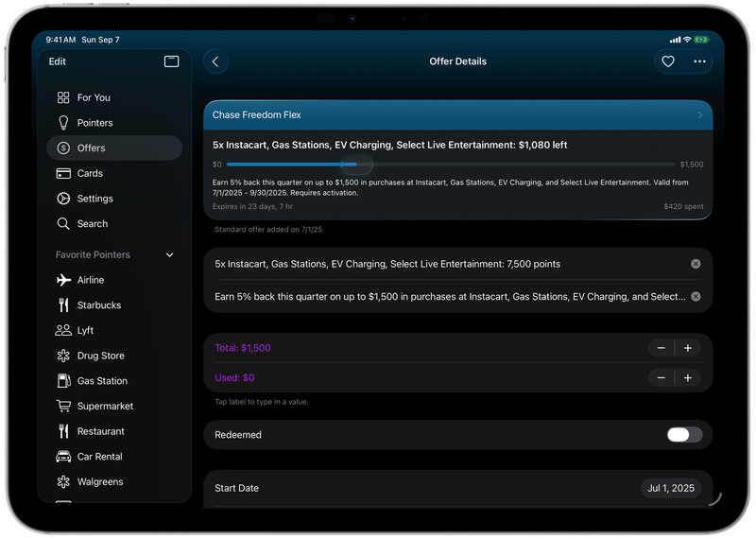Open Restaurant favorite pointer

coord(114,431)
